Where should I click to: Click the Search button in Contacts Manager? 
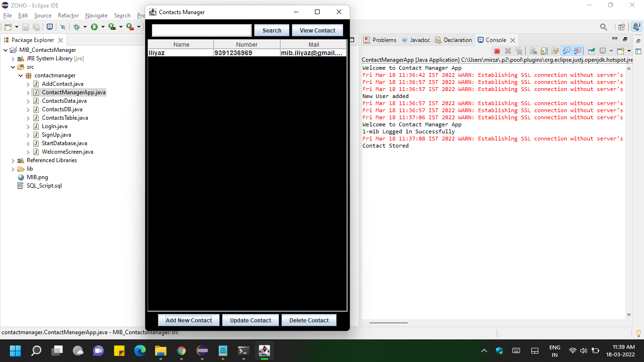271,30
